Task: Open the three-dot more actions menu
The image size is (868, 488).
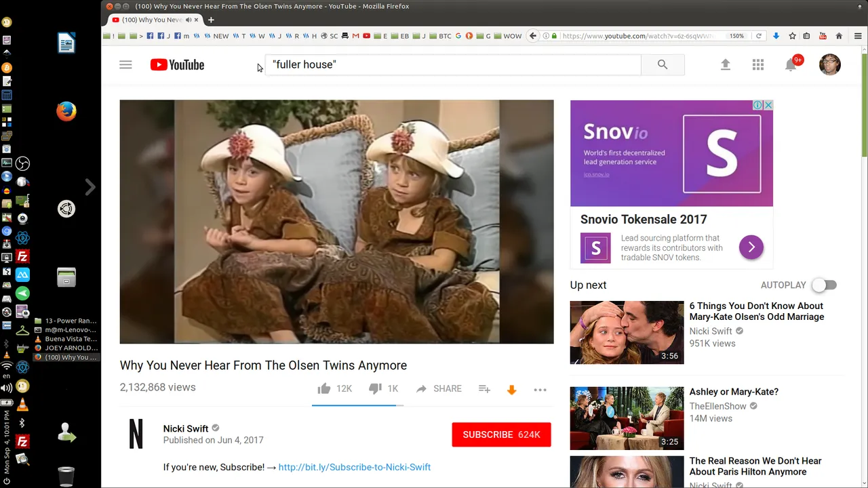Action: click(x=540, y=390)
